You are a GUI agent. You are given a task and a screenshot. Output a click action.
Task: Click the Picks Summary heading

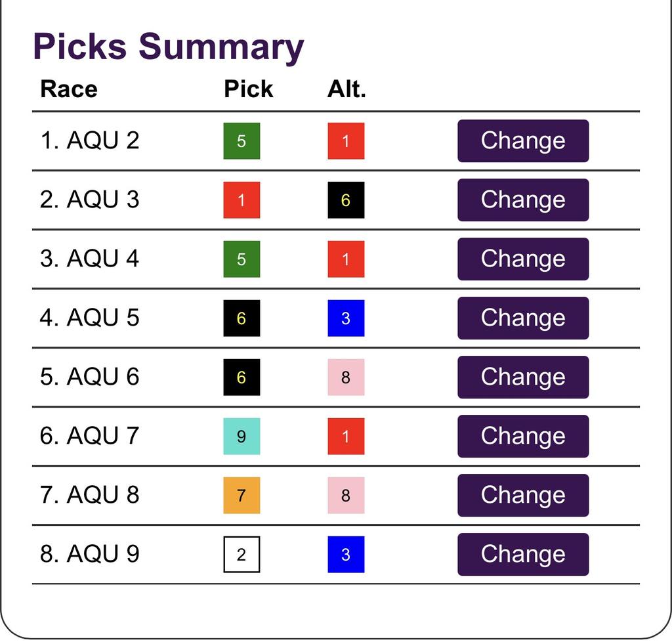click(168, 47)
